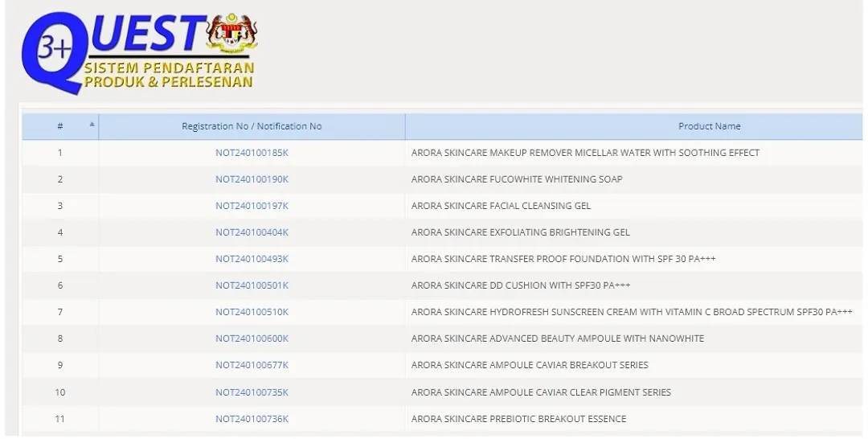Open notification NOT240100735K
Viewport: 868px width, 439px height.
pos(252,392)
